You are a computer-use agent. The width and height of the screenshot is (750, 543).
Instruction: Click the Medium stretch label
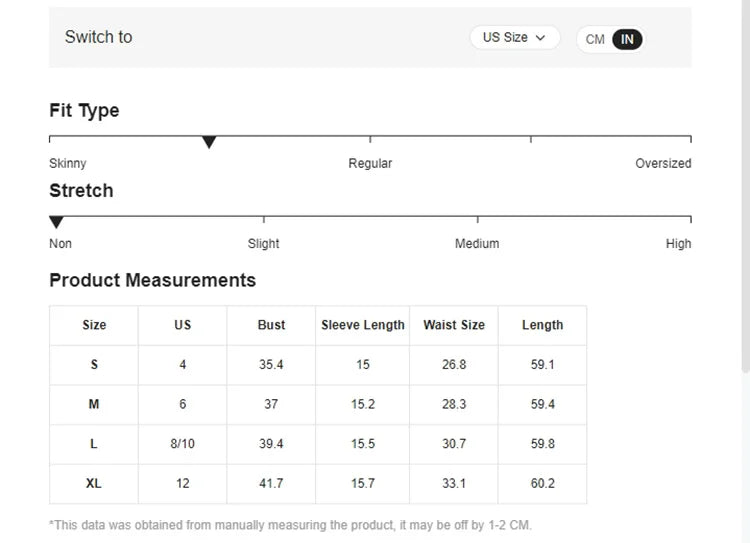477,243
